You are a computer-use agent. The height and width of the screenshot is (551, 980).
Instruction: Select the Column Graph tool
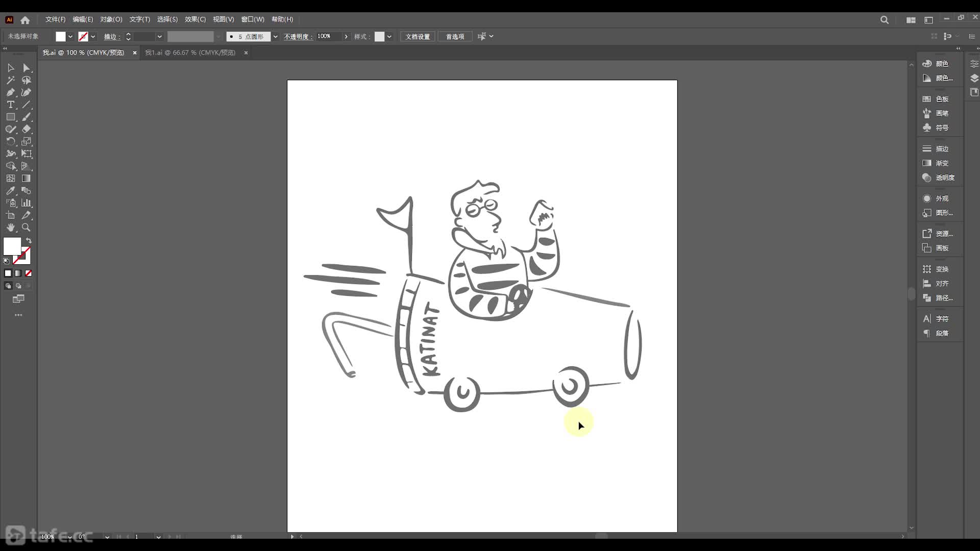pyautogui.click(x=27, y=203)
